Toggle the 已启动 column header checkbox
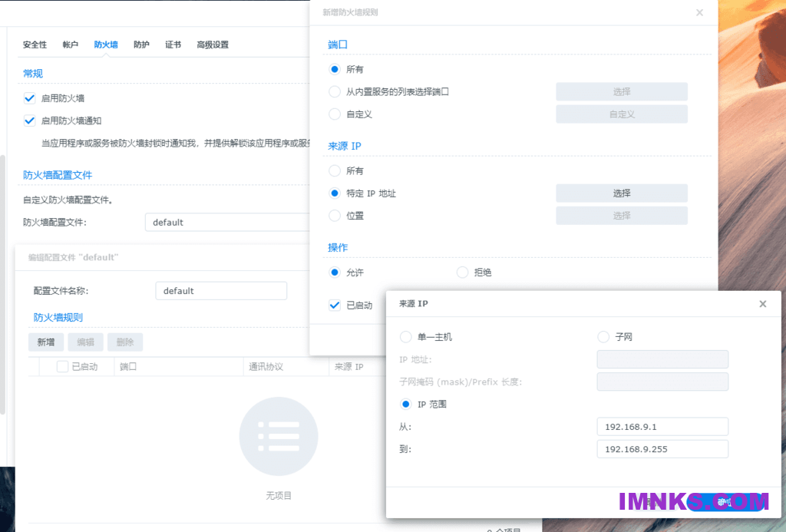Screen dimensions: 786x532 pos(62,366)
